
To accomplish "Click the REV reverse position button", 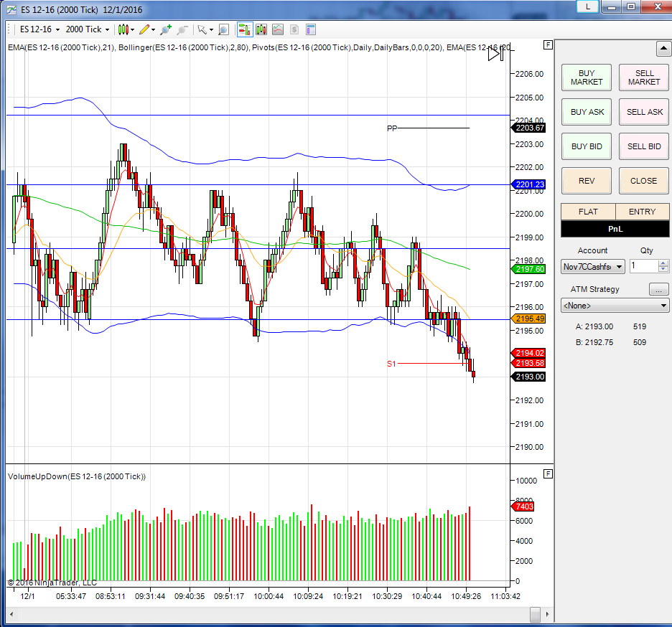I will [587, 181].
